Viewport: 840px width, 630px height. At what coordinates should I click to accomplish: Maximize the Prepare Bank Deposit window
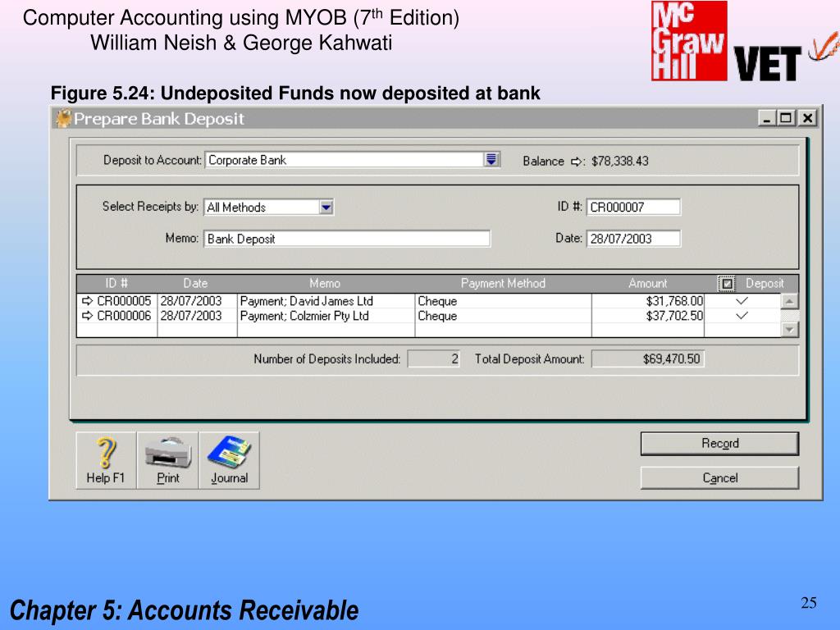pyautogui.click(x=786, y=118)
